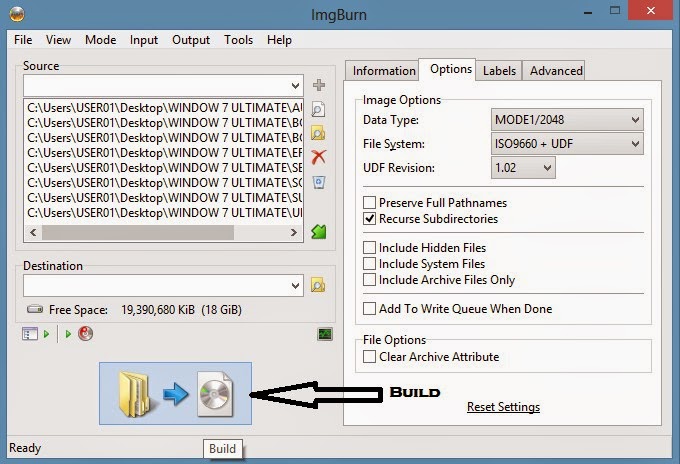The height and width of the screenshot is (464, 680).
Task: Browse for destination file icon
Action: click(318, 285)
